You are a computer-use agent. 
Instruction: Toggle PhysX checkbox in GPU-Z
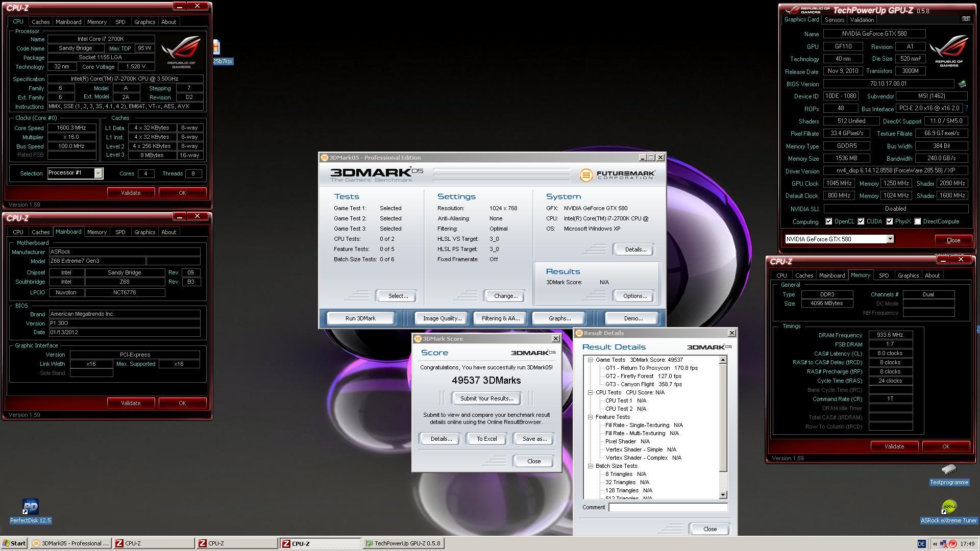(x=890, y=221)
